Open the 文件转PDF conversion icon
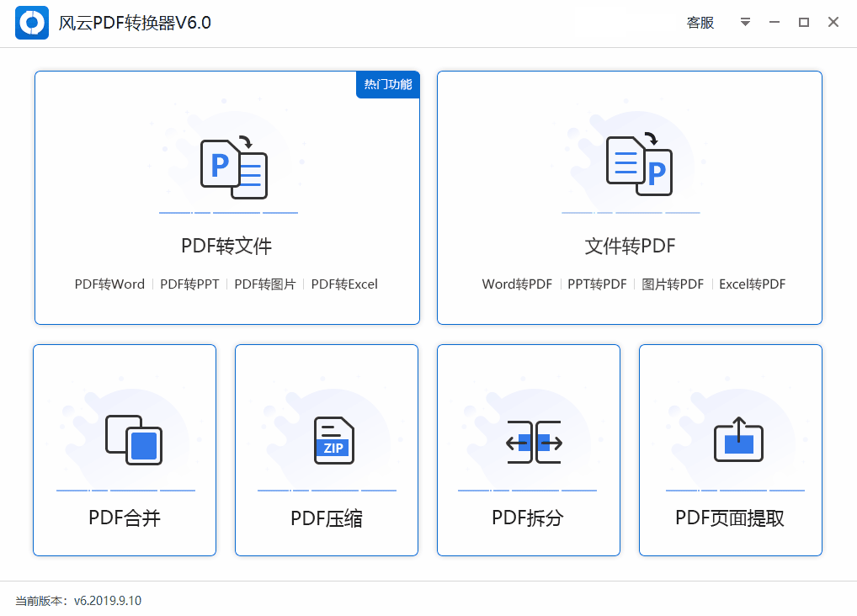857x616 pixels. click(x=639, y=163)
